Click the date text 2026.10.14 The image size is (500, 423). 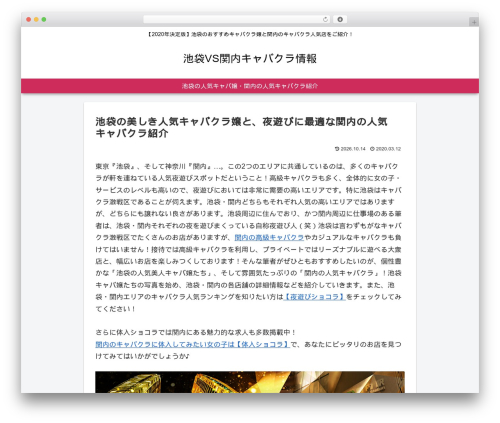pos(353,149)
